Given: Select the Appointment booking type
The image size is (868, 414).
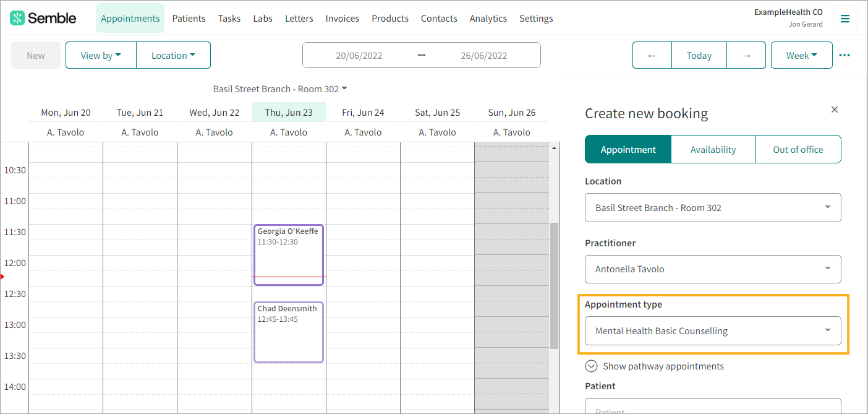Looking at the screenshot, I should (628, 149).
